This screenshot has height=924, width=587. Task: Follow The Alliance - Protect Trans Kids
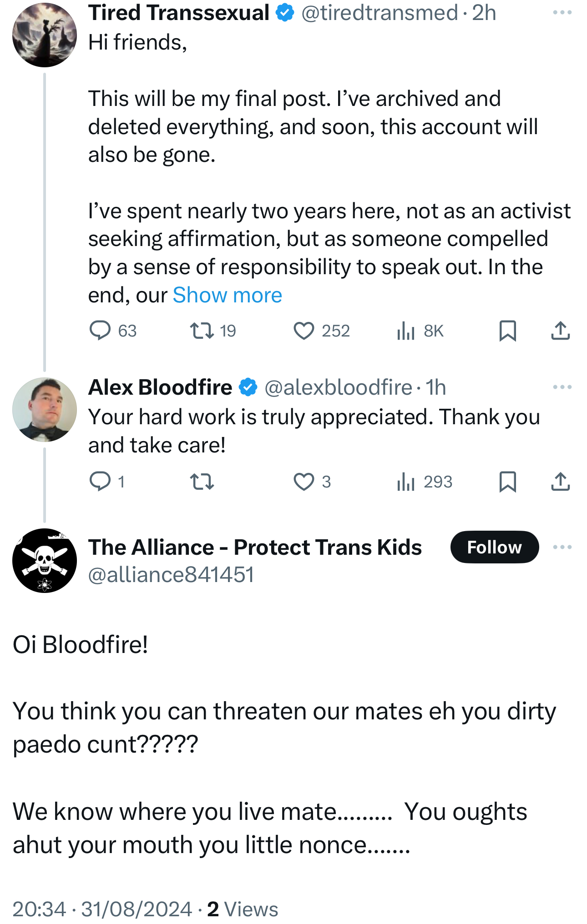(x=494, y=547)
